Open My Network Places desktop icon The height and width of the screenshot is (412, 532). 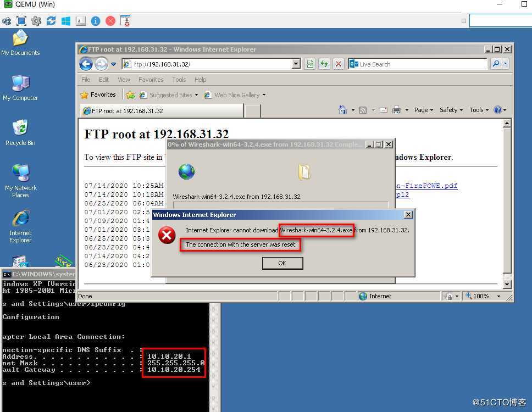[x=21, y=181]
